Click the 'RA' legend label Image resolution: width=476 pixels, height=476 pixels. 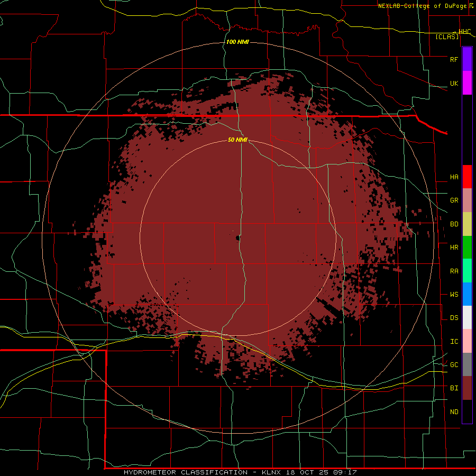coord(454,271)
